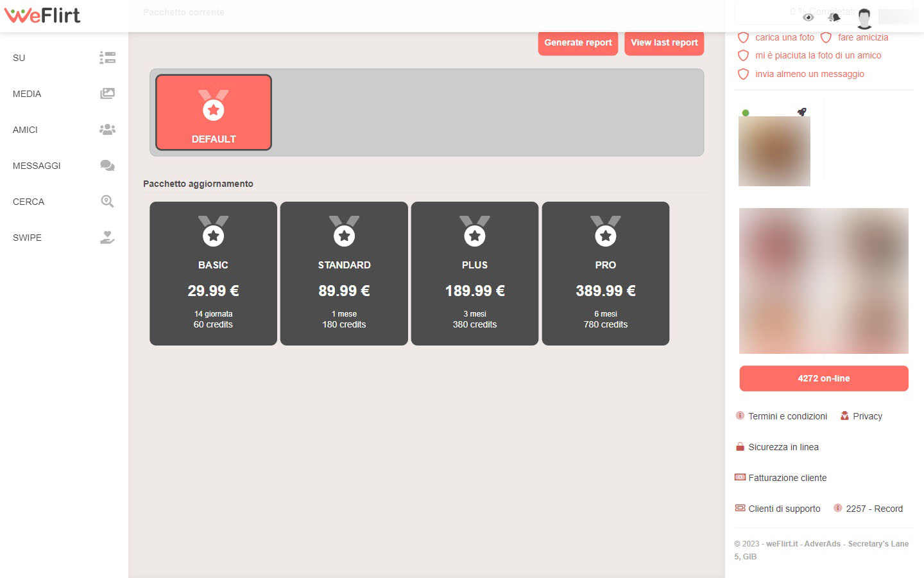The width and height of the screenshot is (924, 578).
Task: Open invia almeno un messaggio link
Action: (810, 74)
